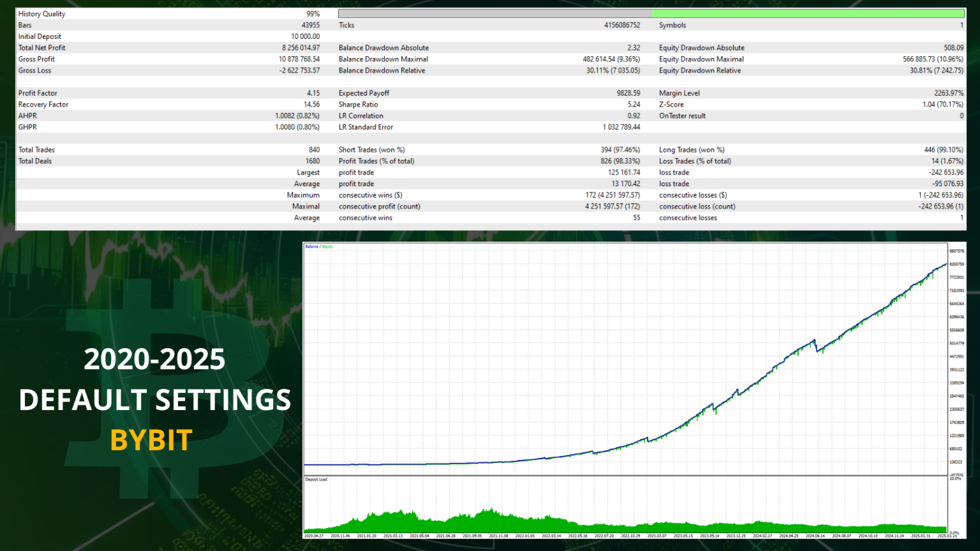The image size is (980, 551).
Task: Click the Sharpe Ratio value 5.24
Action: coord(633,105)
